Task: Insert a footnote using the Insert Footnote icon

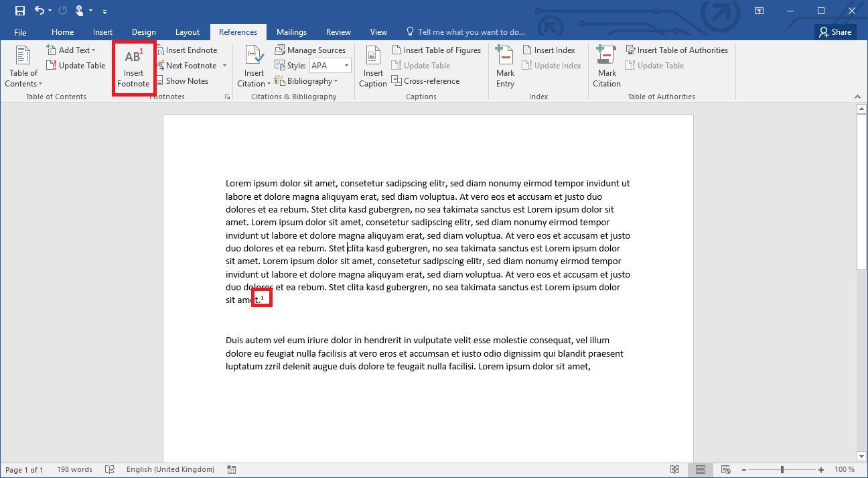Action: (x=133, y=65)
